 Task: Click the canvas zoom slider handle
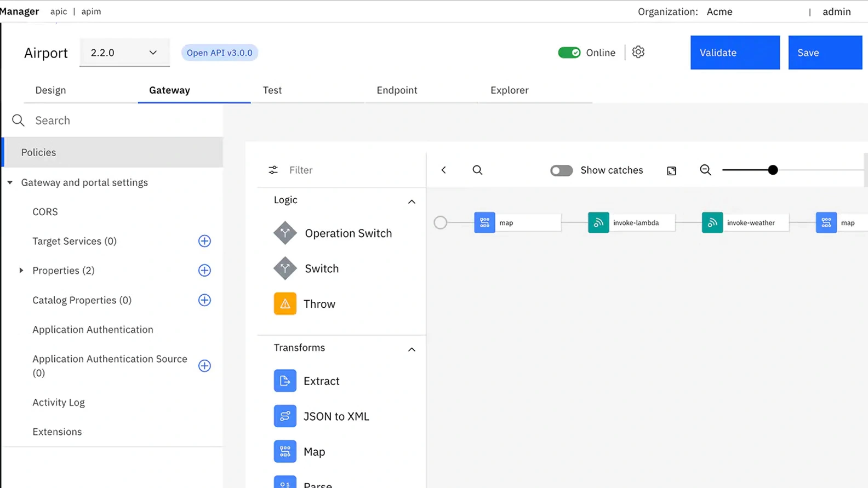tap(773, 170)
